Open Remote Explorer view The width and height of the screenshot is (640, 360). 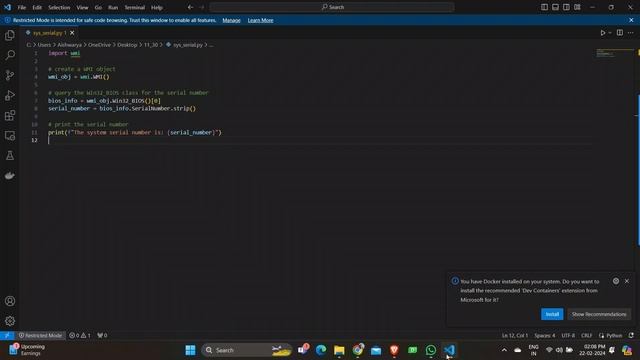point(10,136)
